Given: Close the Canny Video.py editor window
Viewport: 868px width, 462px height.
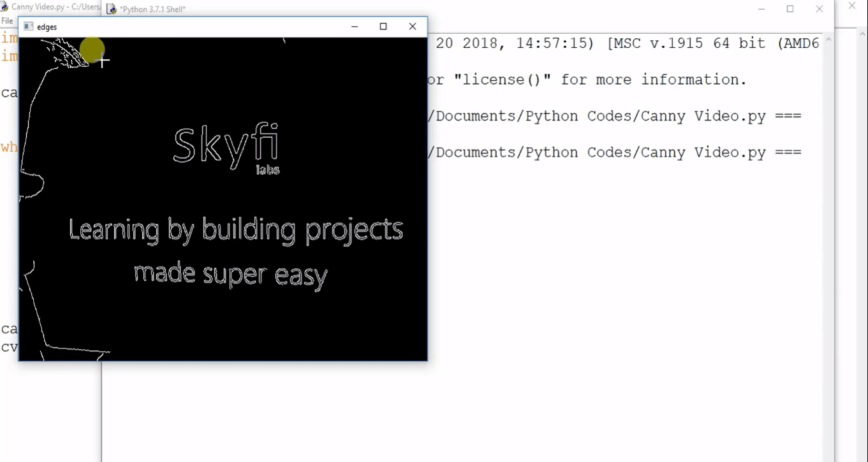Looking at the screenshot, I should pyautogui.click(x=852, y=6).
